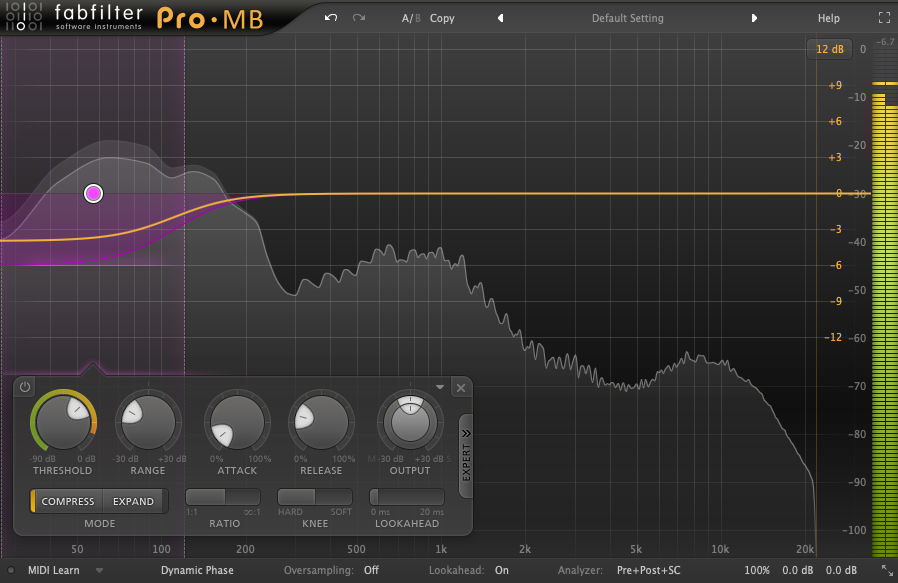Screen dimensions: 898x583
Task: Click the window resize corner icon
Action: pyautogui.click(x=887, y=570)
